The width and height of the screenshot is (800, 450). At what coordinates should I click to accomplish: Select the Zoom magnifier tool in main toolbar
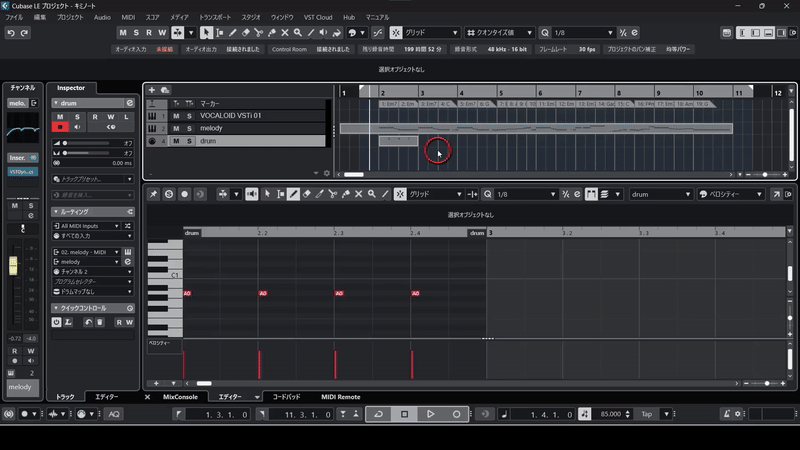point(298,33)
